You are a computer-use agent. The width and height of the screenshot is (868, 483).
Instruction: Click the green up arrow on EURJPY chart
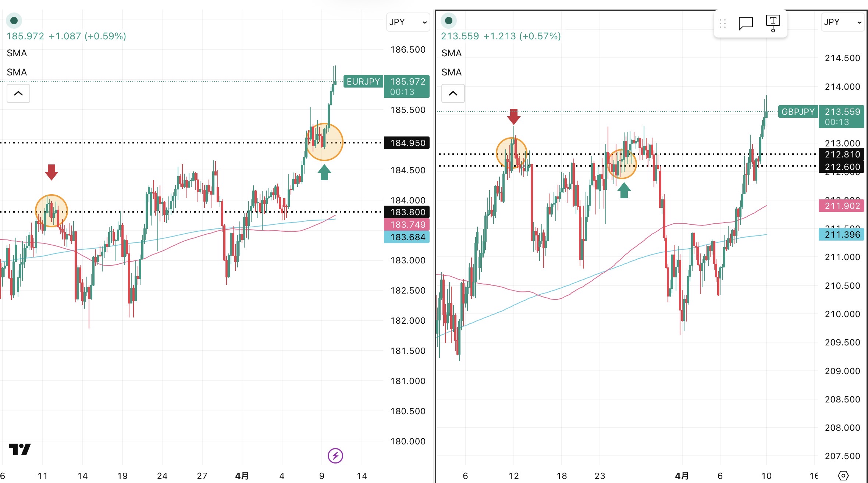[x=324, y=172]
